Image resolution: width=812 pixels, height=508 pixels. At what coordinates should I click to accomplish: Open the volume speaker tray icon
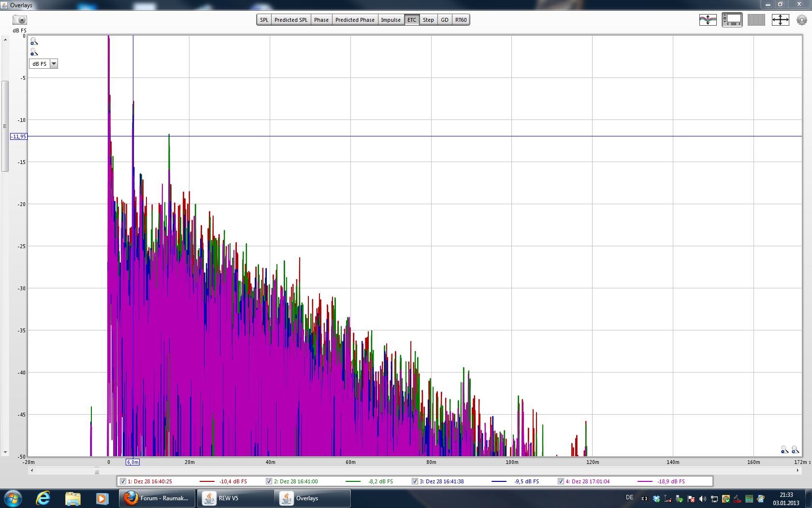tap(703, 499)
